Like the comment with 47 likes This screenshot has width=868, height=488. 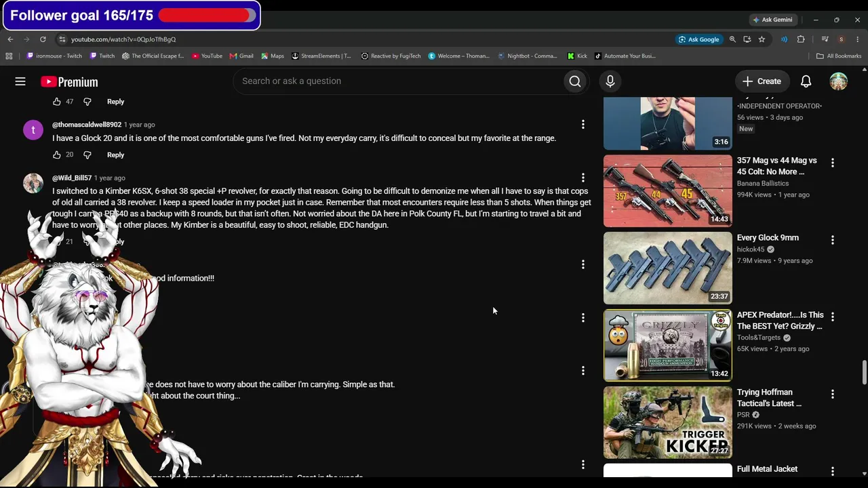[x=57, y=102]
